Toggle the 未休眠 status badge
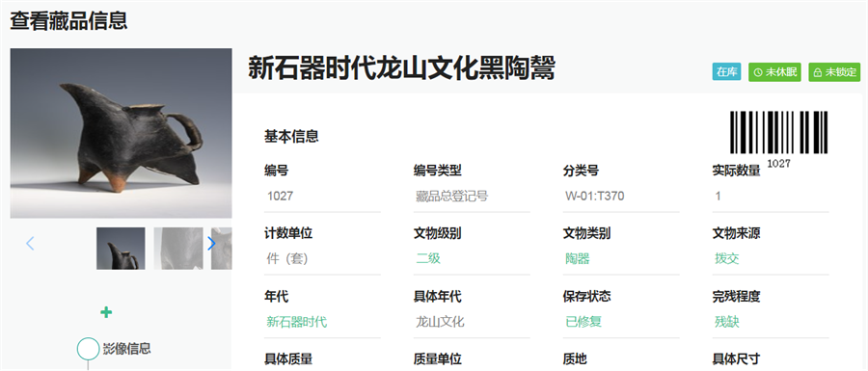Image resolution: width=868 pixels, height=371 pixels. coord(775,72)
